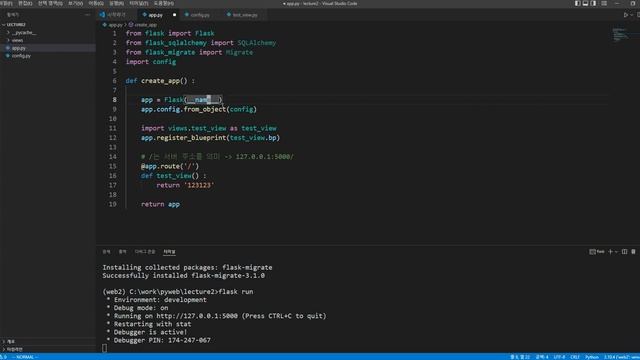Create new terminal with plus icon

click(611, 252)
